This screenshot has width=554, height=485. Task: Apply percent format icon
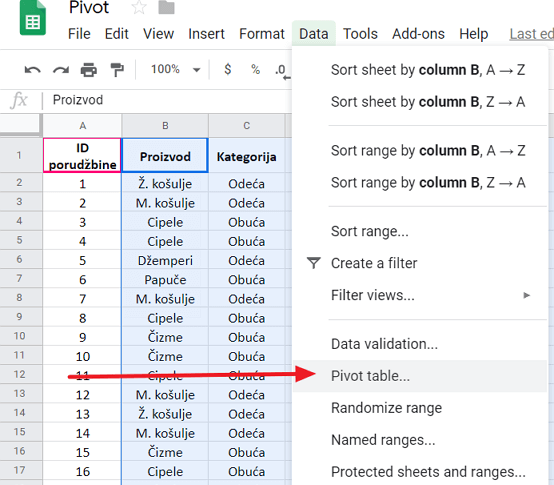click(x=255, y=69)
